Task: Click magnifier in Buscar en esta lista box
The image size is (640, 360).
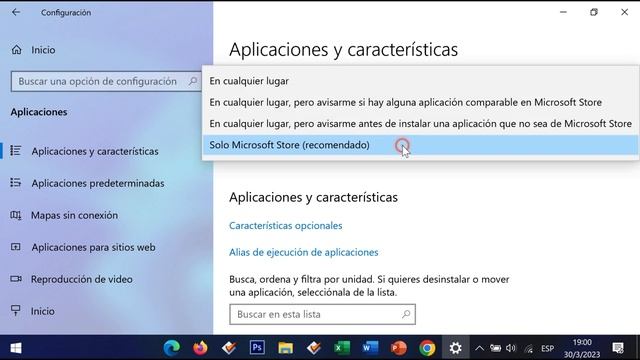Action: coord(406,314)
